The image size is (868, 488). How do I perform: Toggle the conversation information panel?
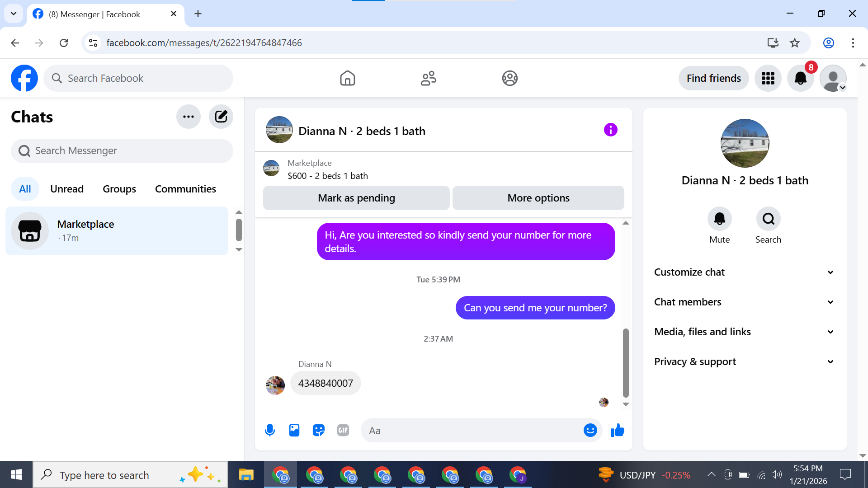[x=610, y=130]
